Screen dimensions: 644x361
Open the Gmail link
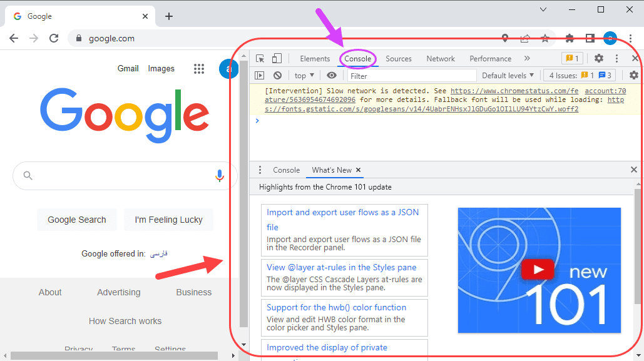pyautogui.click(x=128, y=68)
